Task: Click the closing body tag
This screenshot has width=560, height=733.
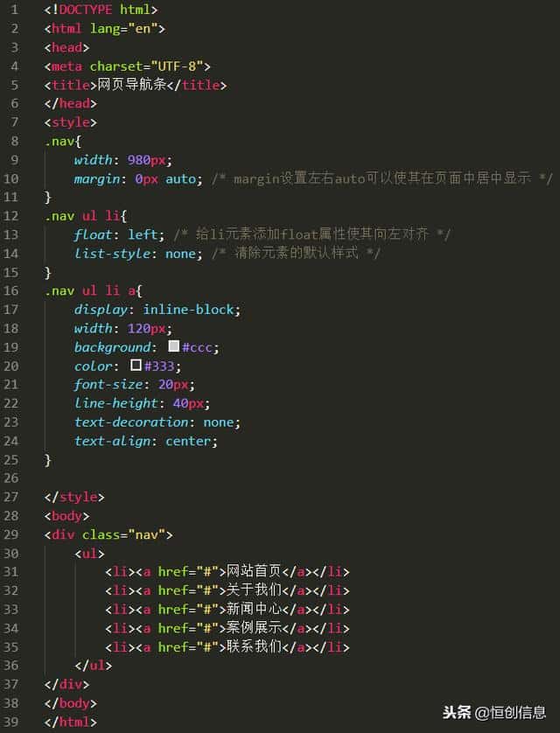Action: [71, 703]
